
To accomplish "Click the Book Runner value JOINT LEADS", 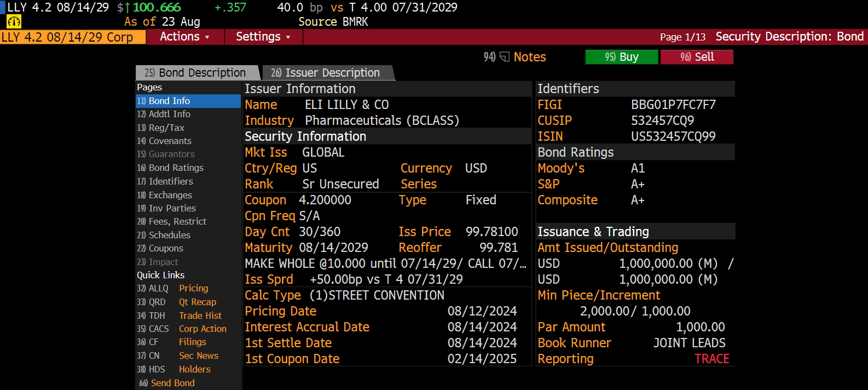I will click(690, 343).
